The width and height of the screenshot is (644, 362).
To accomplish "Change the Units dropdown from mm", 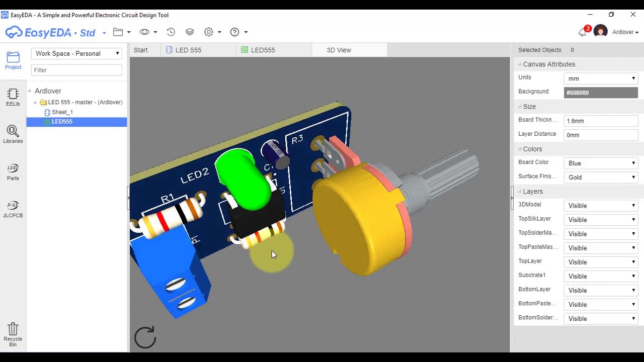I will [601, 78].
